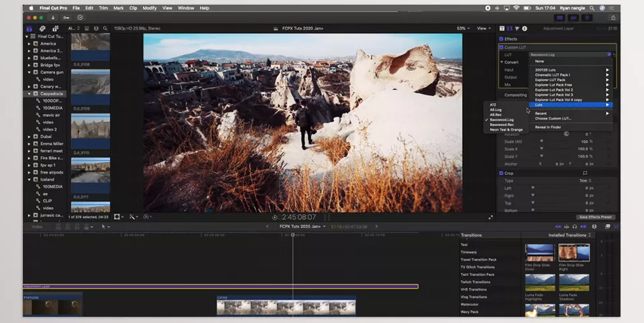Image resolution: width=644 pixels, height=323 pixels.
Task: Click Save Effects Preset button
Action: coord(595,217)
